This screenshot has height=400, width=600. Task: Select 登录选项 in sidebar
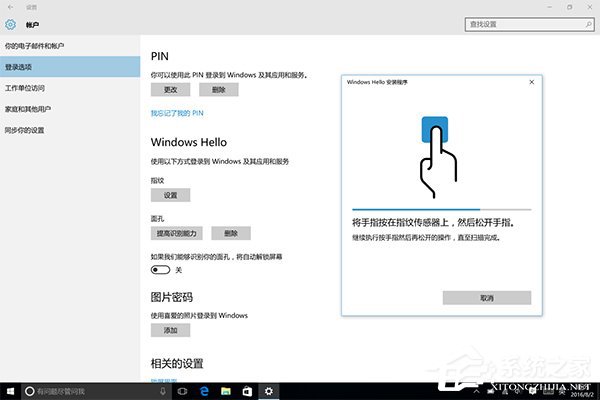point(70,67)
